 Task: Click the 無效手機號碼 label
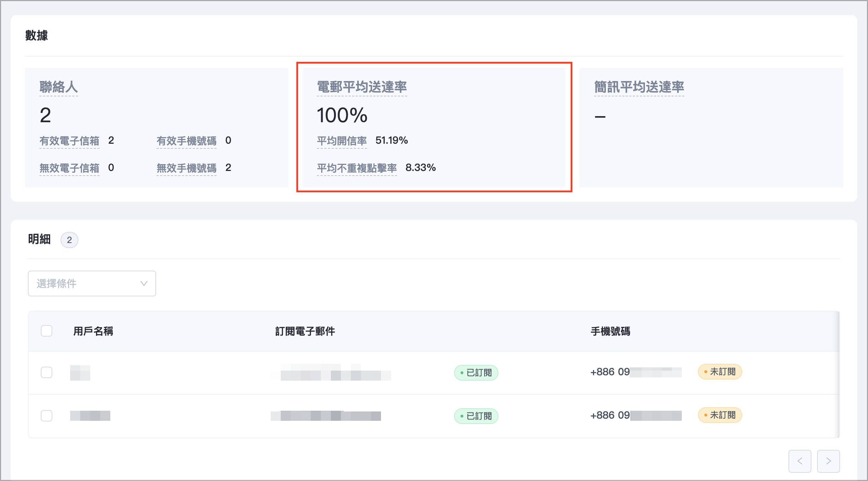[186, 168]
